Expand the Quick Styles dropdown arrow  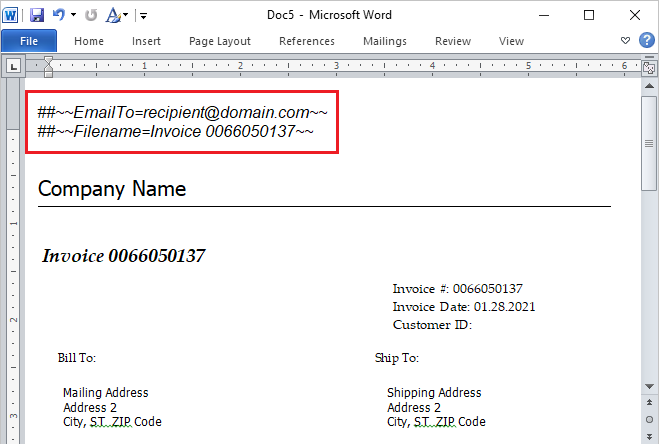point(124,15)
